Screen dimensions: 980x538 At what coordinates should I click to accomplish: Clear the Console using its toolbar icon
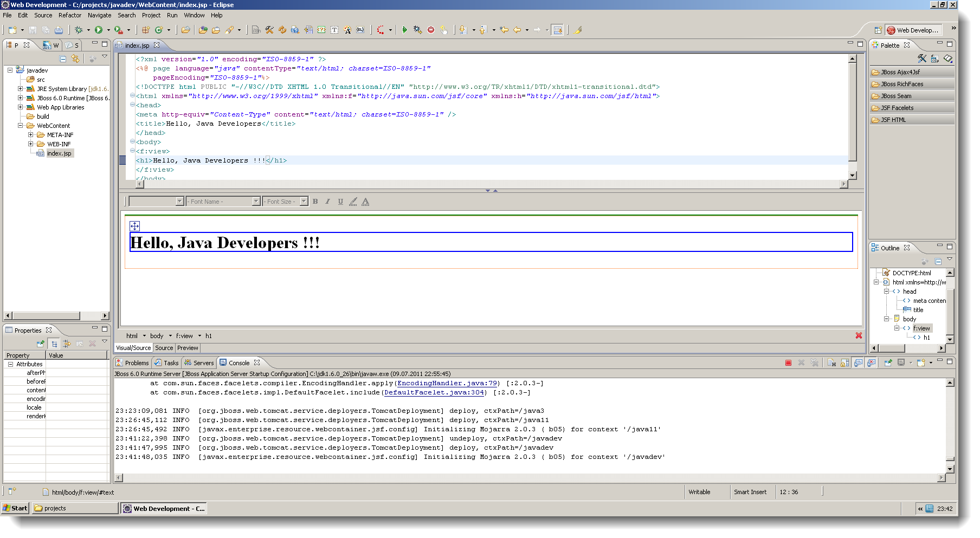click(833, 362)
